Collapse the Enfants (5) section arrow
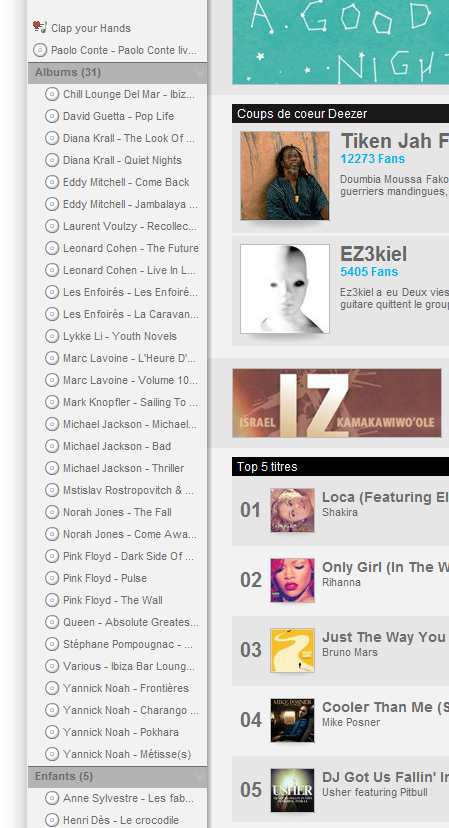This screenshot has width=449, height=828. pos(200,777)
